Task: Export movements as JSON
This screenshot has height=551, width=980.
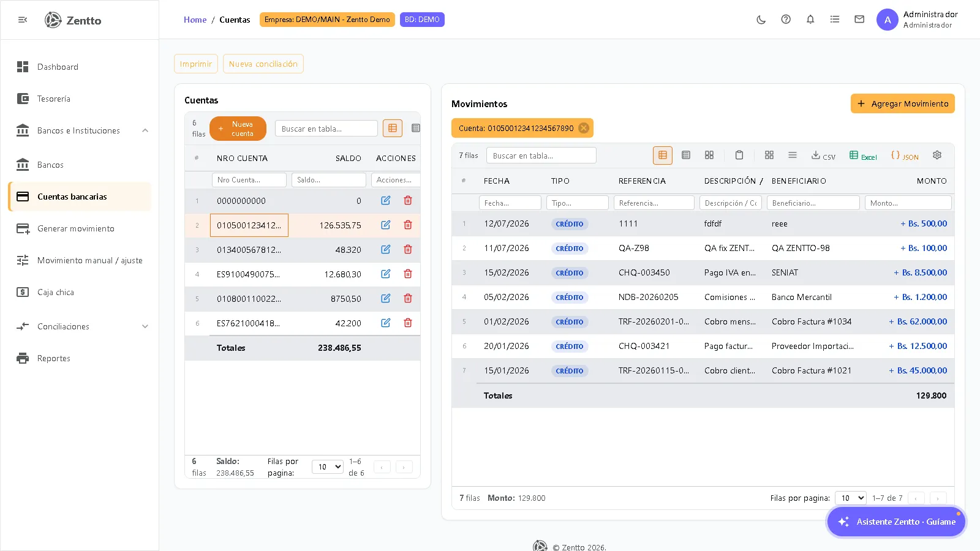Action: [x=905, y=156]
